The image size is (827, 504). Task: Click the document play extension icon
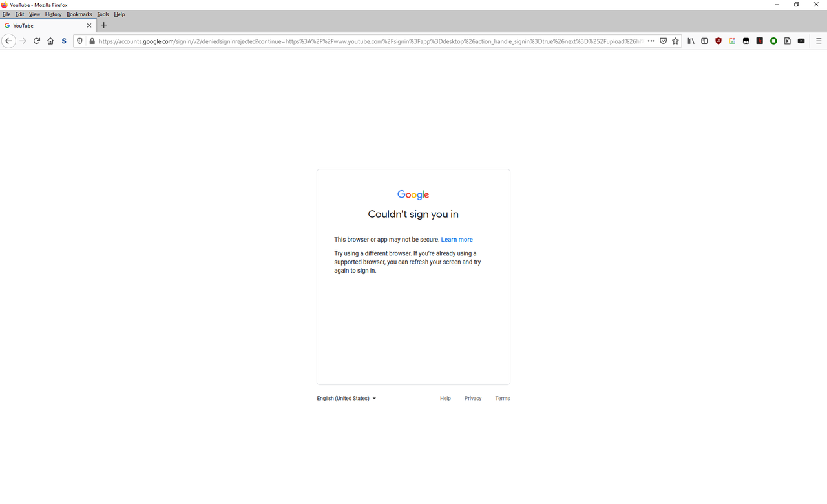[788, 41]
